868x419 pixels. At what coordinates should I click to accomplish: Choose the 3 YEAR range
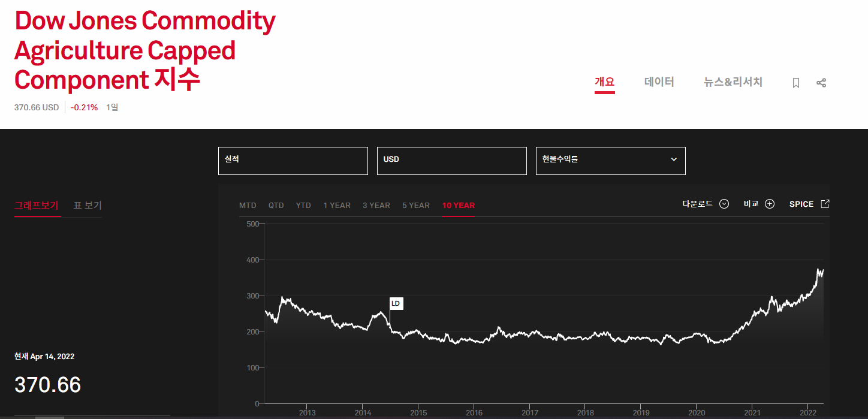[x=376, y=206]
